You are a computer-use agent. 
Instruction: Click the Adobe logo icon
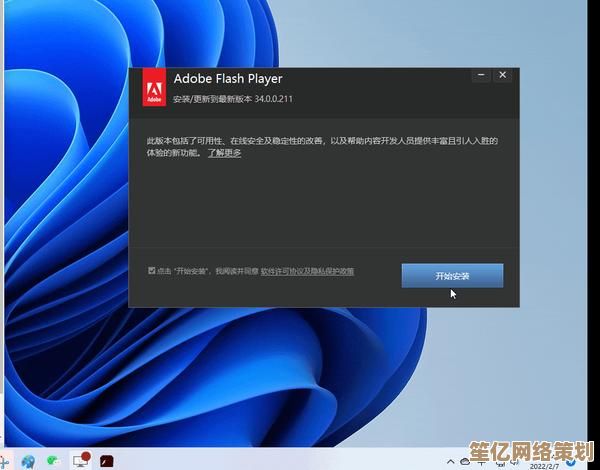[154, 87]
